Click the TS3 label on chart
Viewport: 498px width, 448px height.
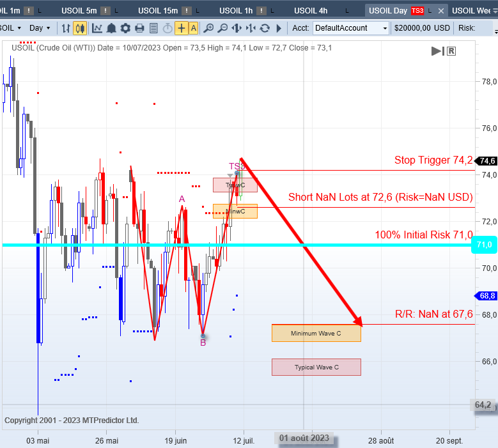click(x=236, y=166)
